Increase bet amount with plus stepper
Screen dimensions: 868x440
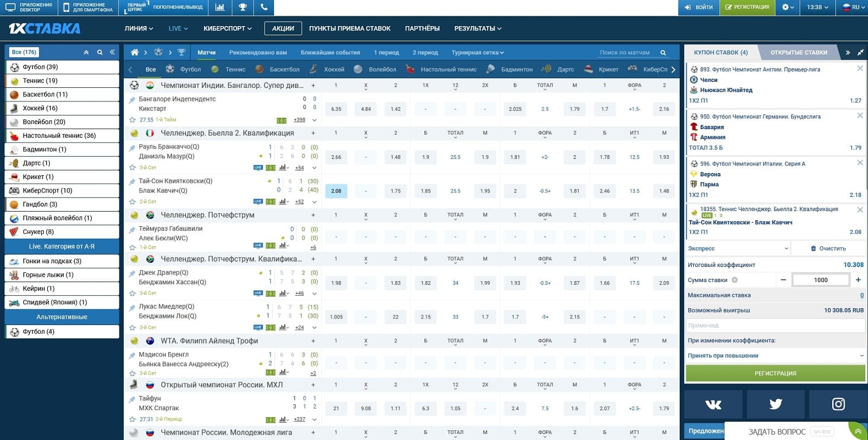[x=858, y=280]
